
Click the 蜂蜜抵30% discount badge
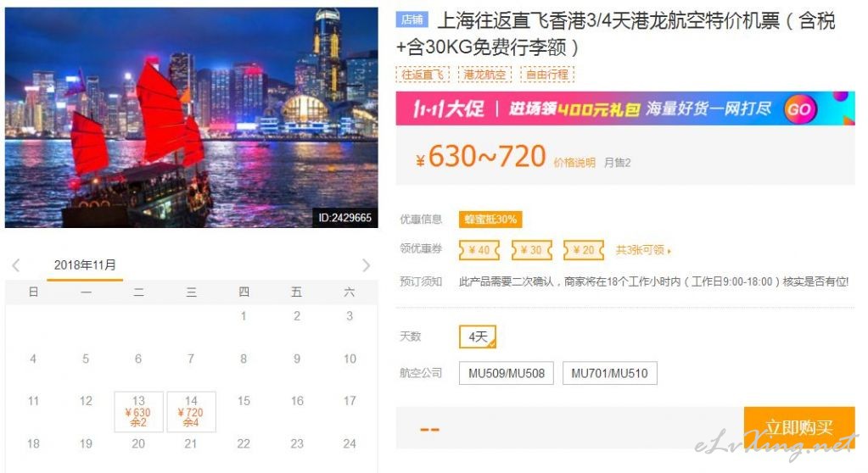490,219
